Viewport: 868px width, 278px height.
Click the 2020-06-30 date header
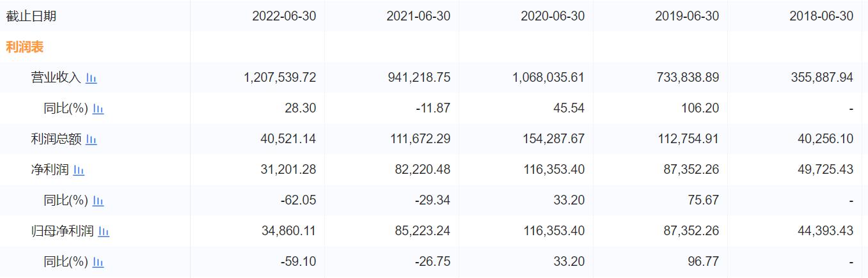point(553,16)
